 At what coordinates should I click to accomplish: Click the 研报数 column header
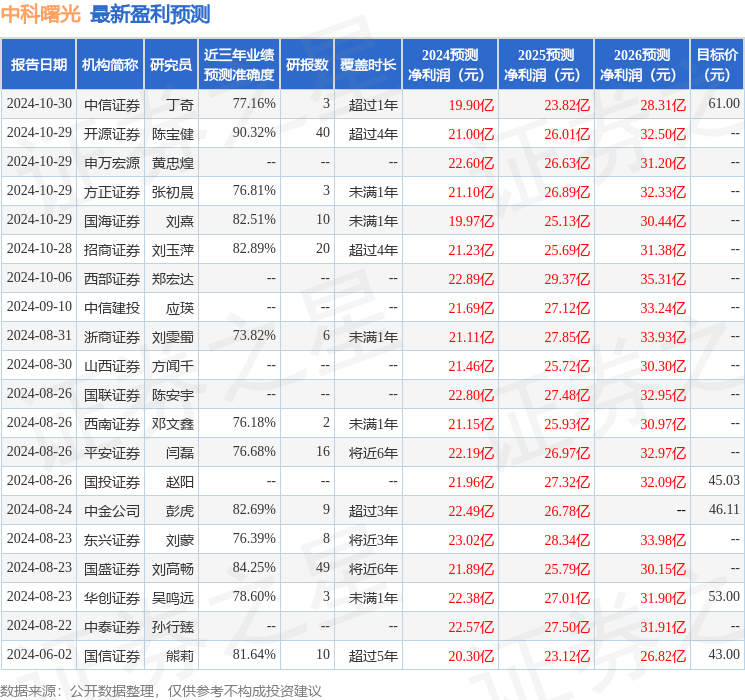coord(307,65)
